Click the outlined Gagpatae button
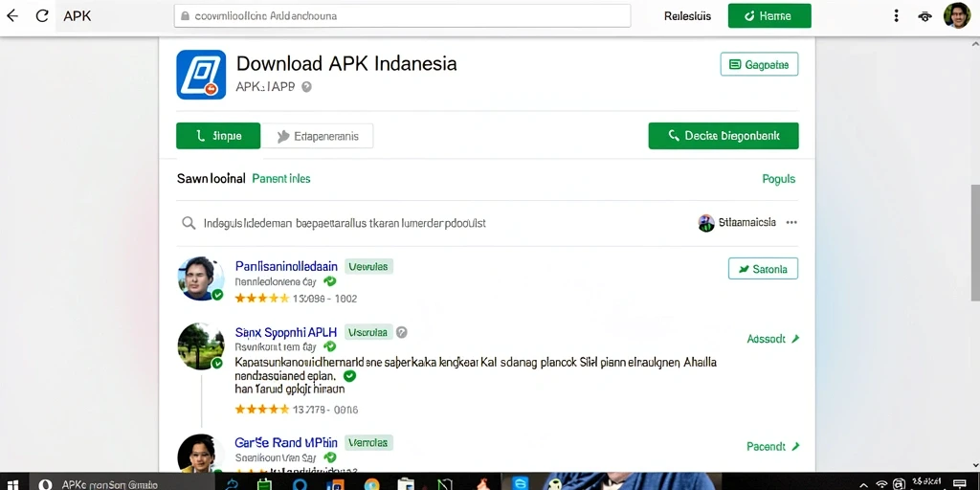Viewport: 980px width, 490px height. coord(759,64)
